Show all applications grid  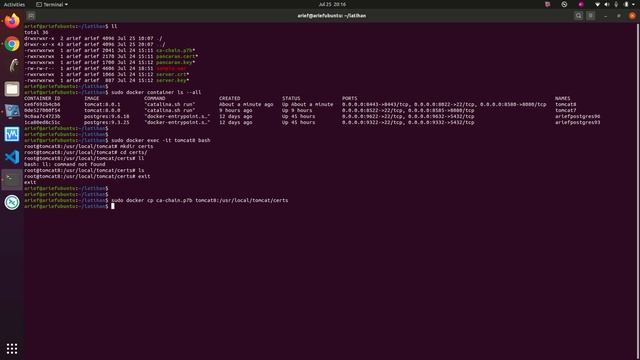click(x=12, y=348)
